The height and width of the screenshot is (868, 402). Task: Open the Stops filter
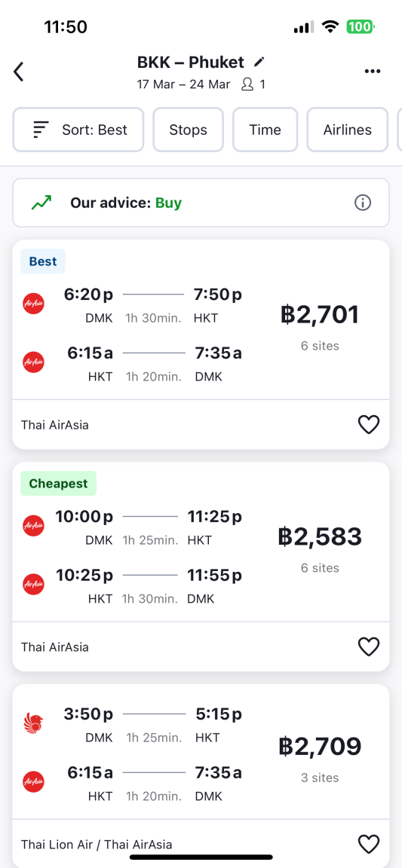pos(188,130)
